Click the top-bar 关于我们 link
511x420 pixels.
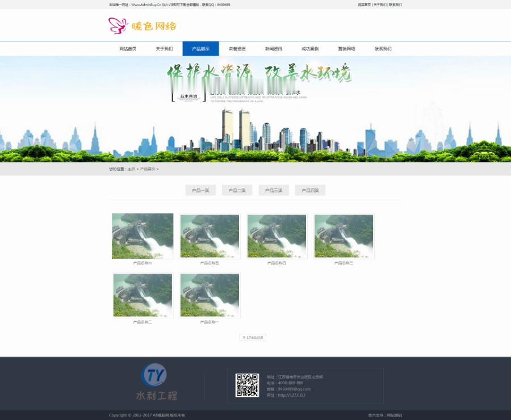[x=380, y=5]
